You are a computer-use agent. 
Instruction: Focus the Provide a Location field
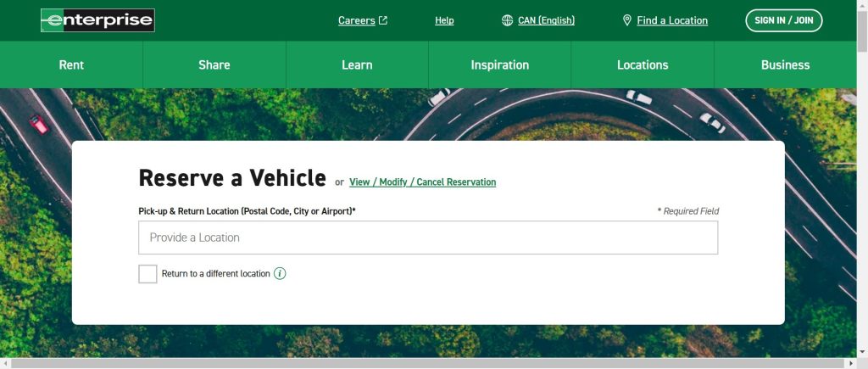tap(428, 238)
